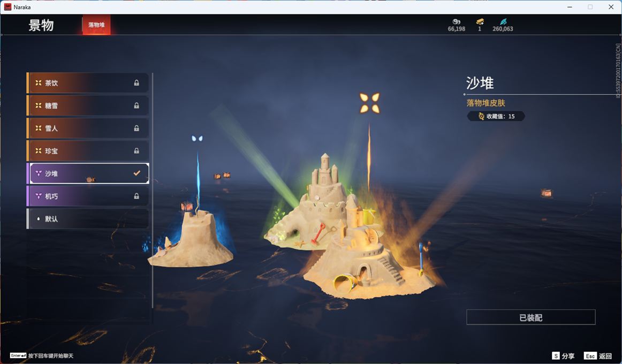This screenshot has height=364, width=622.
Task: Click the Naraka app icon in title bar
Action: point(7,7)
